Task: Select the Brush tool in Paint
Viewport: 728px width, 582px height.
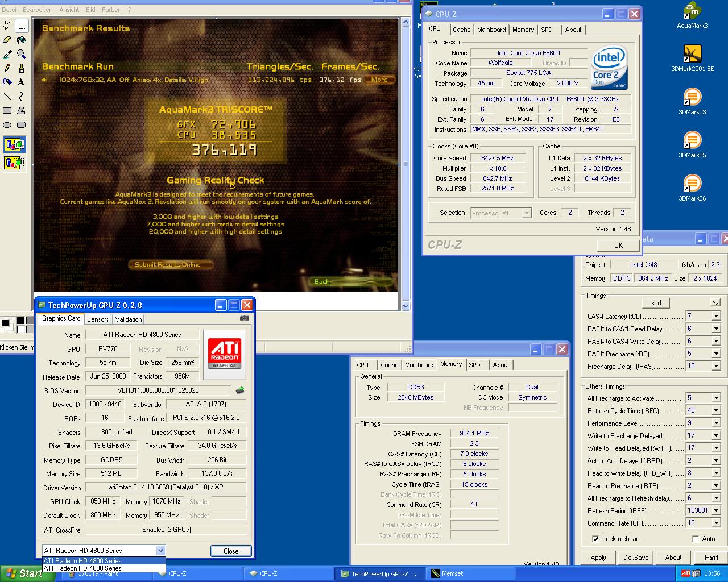Action: (22, 68)
